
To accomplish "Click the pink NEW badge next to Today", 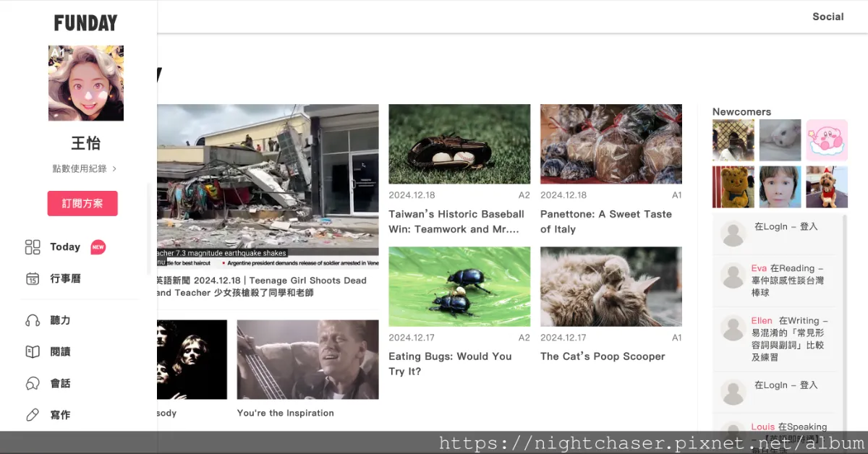I will pyautogui.click(x=98, y=247).
